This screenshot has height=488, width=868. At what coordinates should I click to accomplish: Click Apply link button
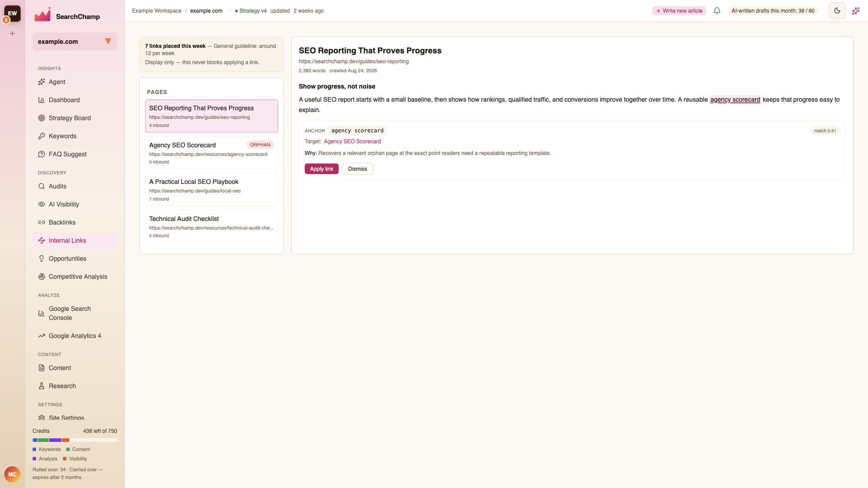tap(321, 169)
